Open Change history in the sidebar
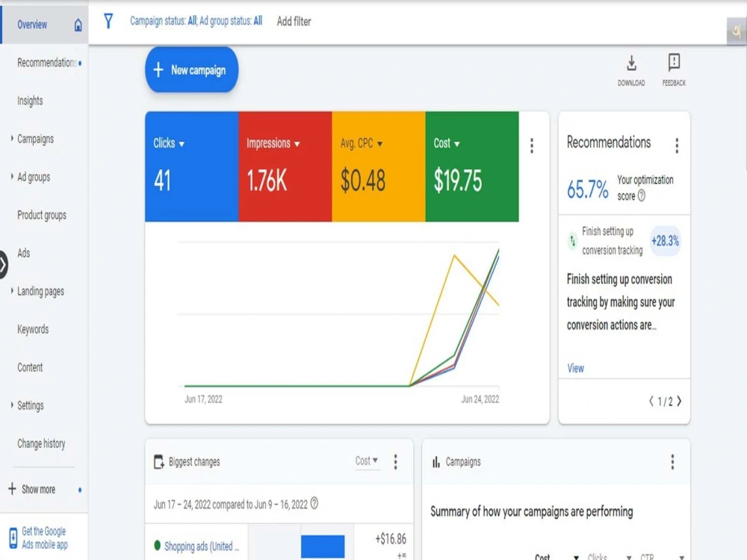This screenshot has height=560, width=747. (x=41, y=444)
